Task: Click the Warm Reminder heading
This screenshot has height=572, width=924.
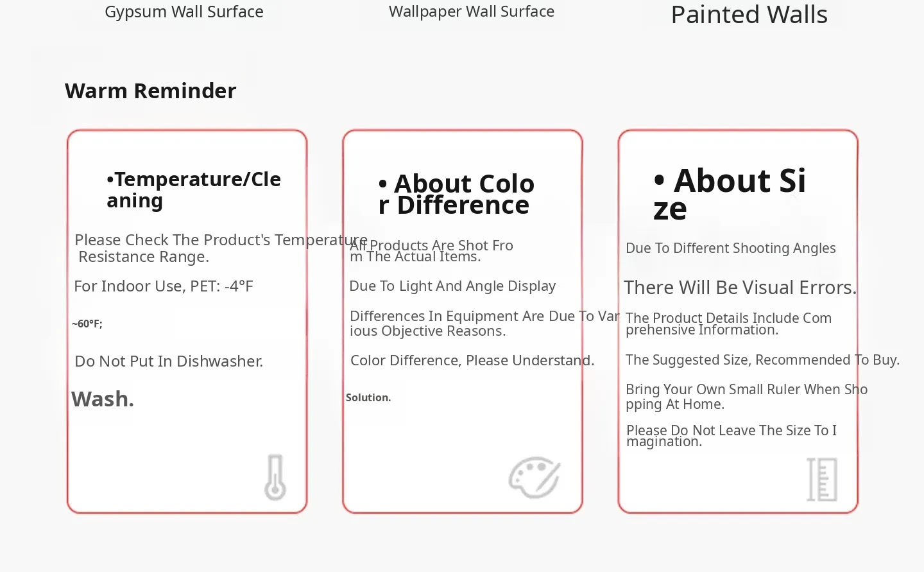Action: coord(151,91)
